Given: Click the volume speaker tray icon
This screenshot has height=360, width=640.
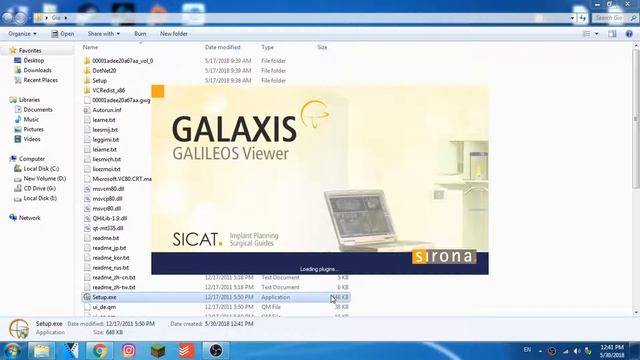Looking at the screenshot, I should pyautogui.click(x=577, y=351).
